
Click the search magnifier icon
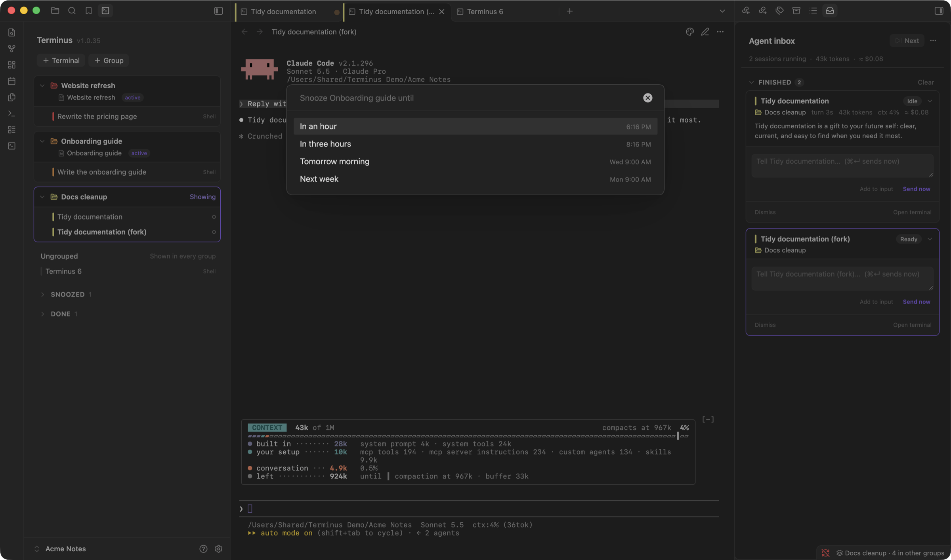tap(72, 11)
